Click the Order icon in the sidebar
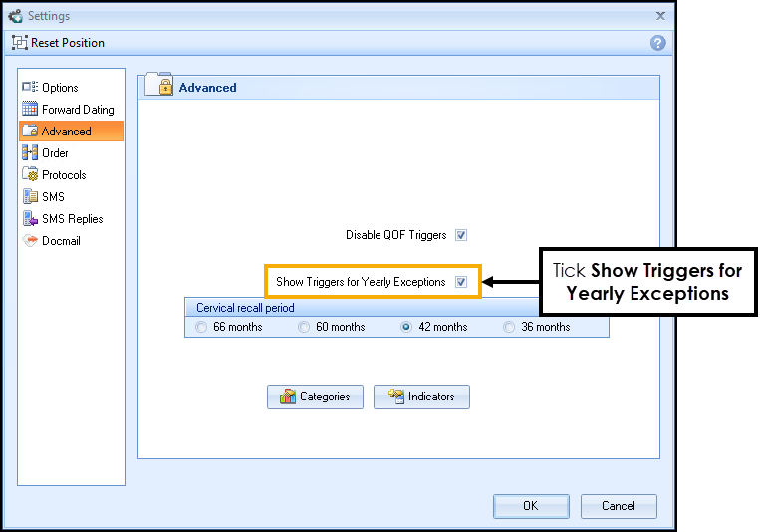This screenshot has width=760, height=532. pos(30,153)
